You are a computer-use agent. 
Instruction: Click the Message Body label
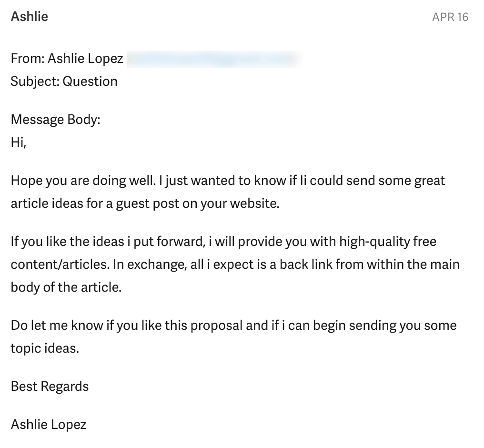pyautogui.click(x=55, y=119)
